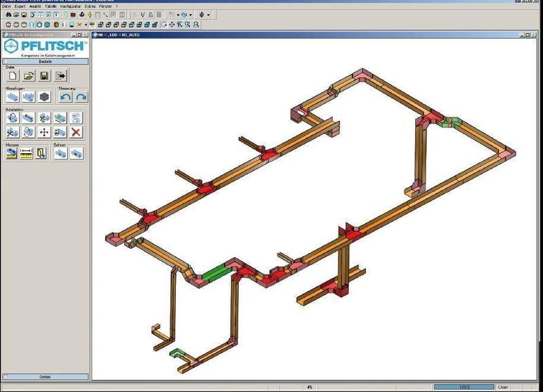Click the blue progress bar in status bar
The width and height of the screenshot is (543, 392).
point(464,387)
